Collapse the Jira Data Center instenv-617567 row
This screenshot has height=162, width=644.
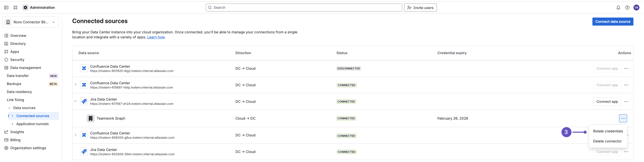point(75,101)
